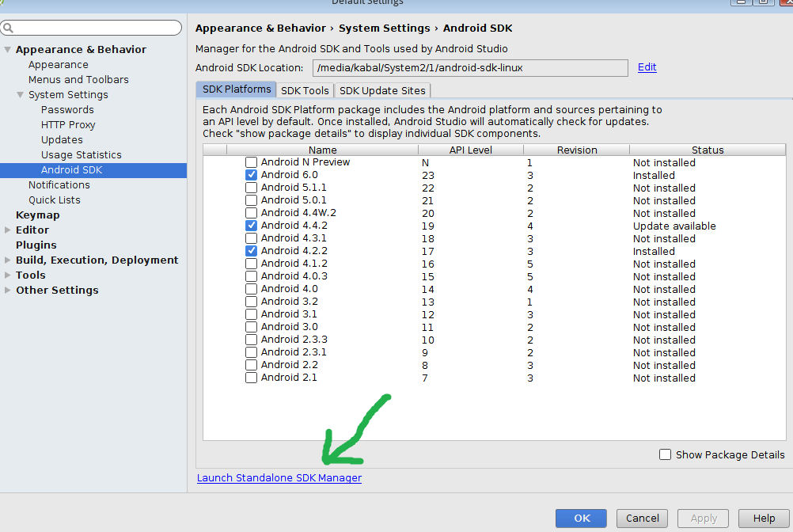Check the Android 2.3.3 checkbox
This screenshot has width=793, height=532.
point(251,340)
